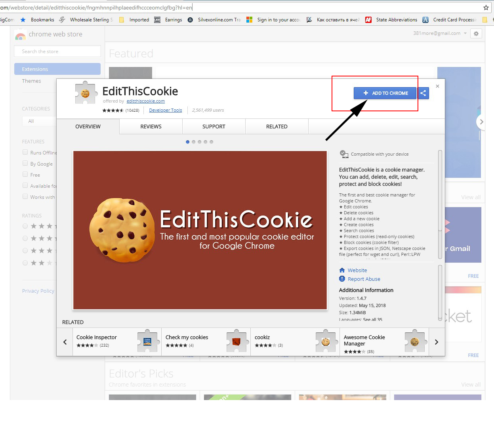
Task: Switch to the Related tab
Action: [277, 126]
